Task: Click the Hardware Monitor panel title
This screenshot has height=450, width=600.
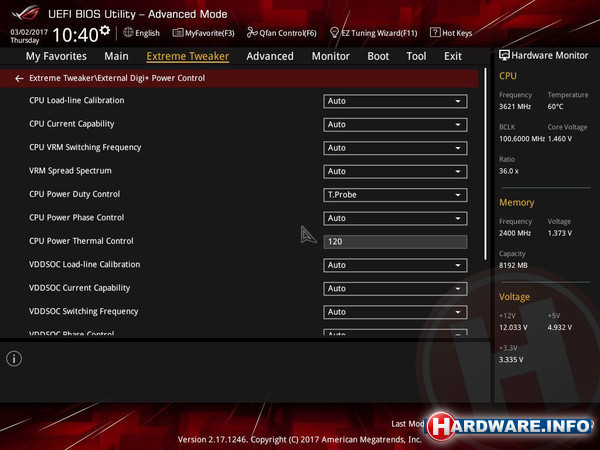Action: [550, 56]
